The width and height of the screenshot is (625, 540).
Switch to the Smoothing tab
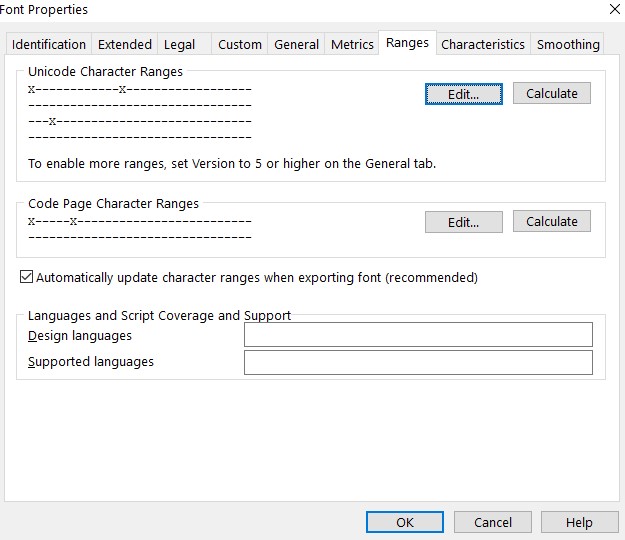[568, 44]
